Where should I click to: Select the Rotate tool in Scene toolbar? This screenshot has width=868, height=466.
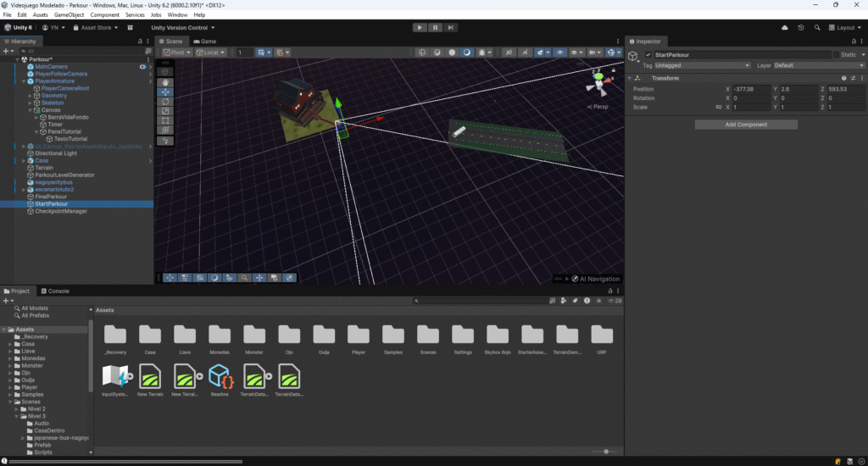(x=165, y=101)
